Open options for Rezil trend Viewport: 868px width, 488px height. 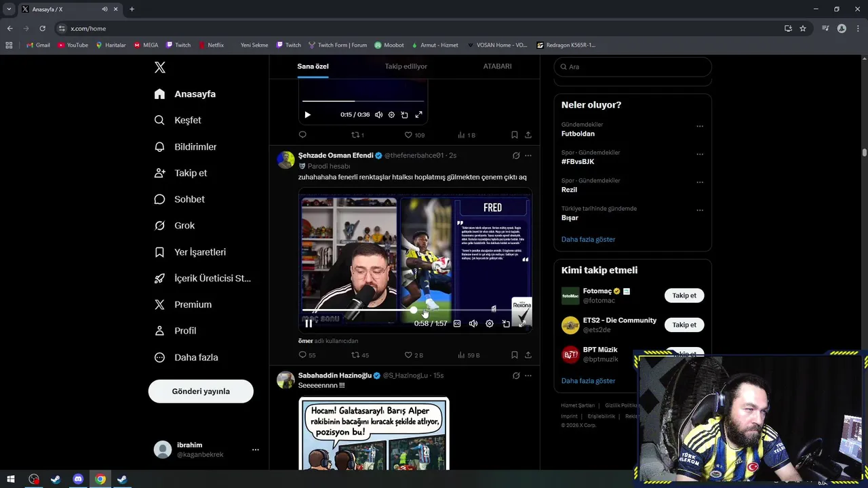click(x=700, y=182)
